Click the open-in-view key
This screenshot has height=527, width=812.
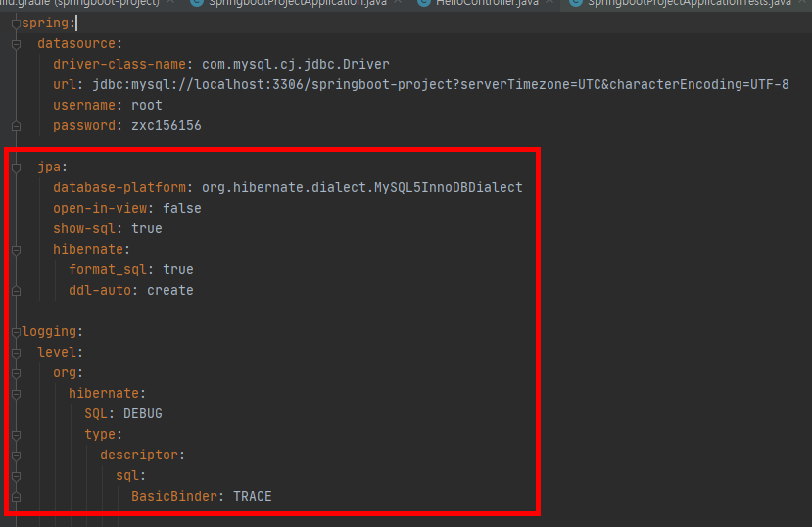(100, 208)
